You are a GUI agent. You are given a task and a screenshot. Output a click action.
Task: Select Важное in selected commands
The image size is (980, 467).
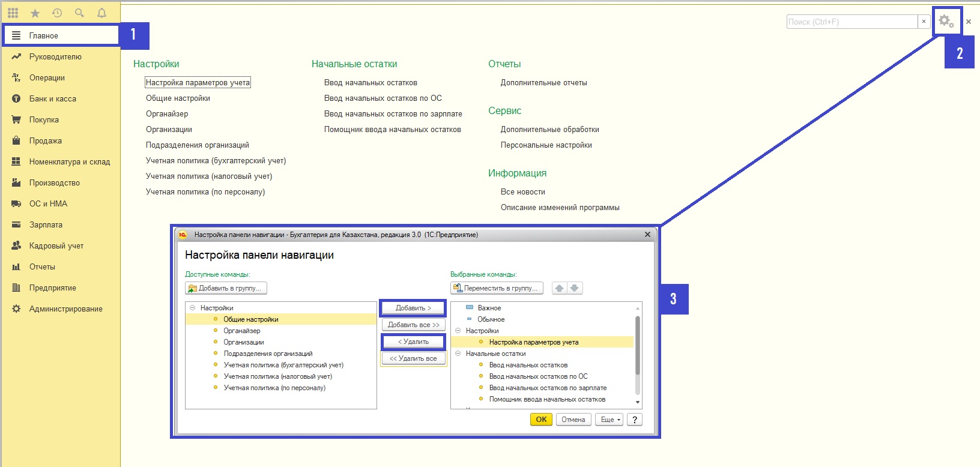(x=542, y=308)
